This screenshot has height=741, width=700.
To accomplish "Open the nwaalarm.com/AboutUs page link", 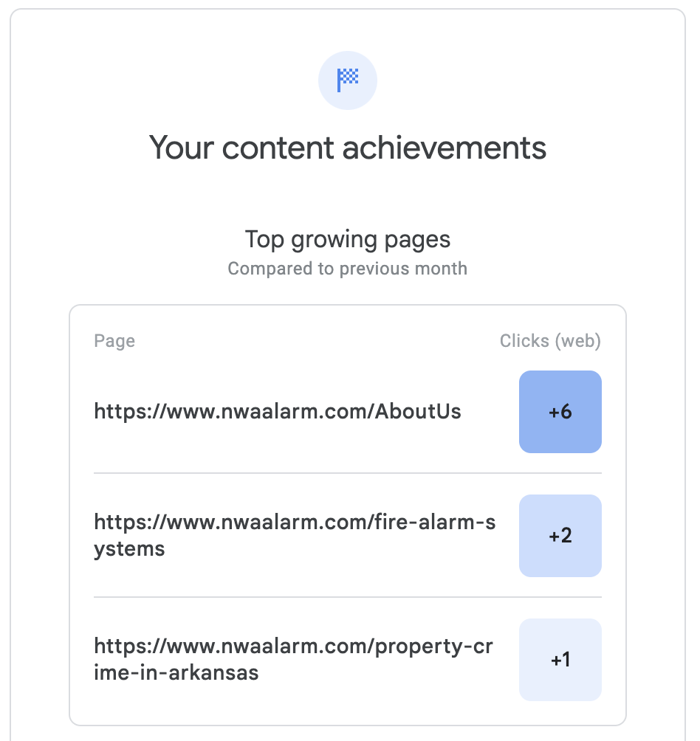I will (278, 411).
